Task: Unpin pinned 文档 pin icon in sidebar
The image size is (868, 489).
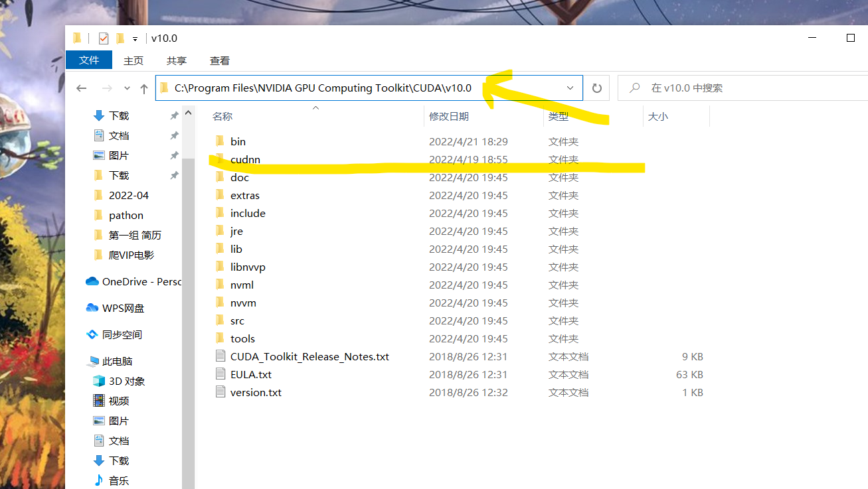Action: click(174, 135)
